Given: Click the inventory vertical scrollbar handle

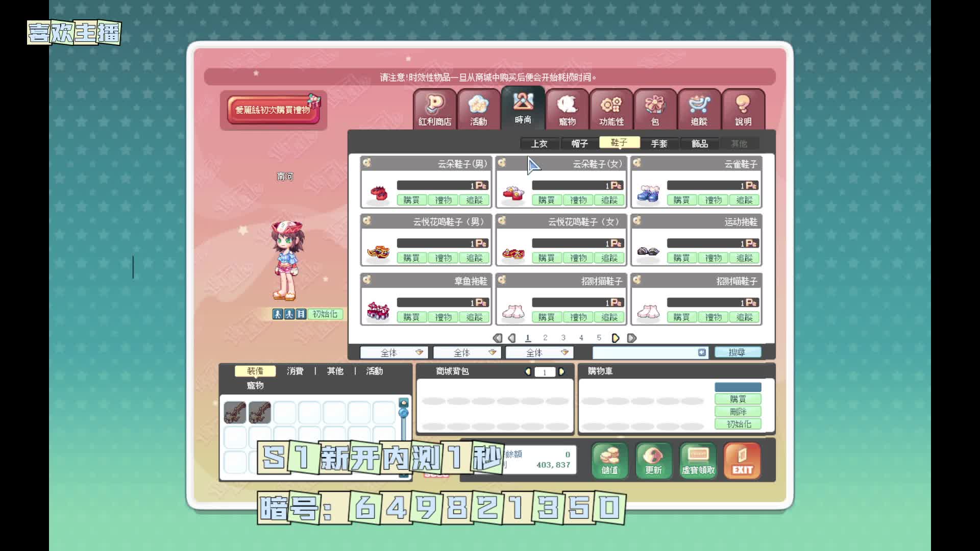Looking at the screenshot, I should (403, 413).
